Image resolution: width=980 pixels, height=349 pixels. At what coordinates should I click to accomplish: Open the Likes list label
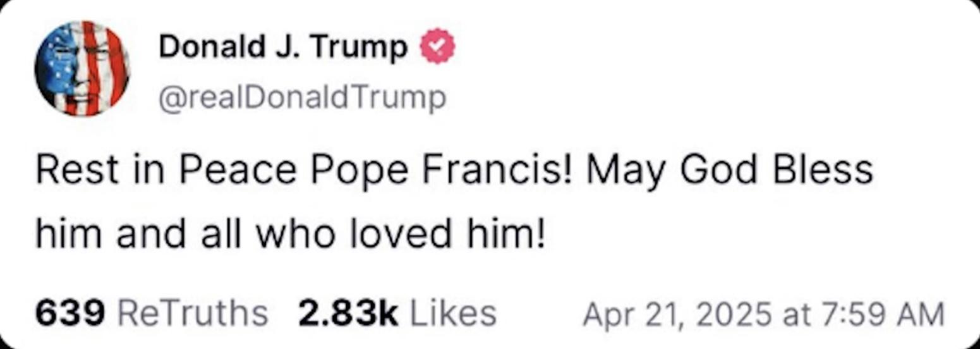click(453, 314)
